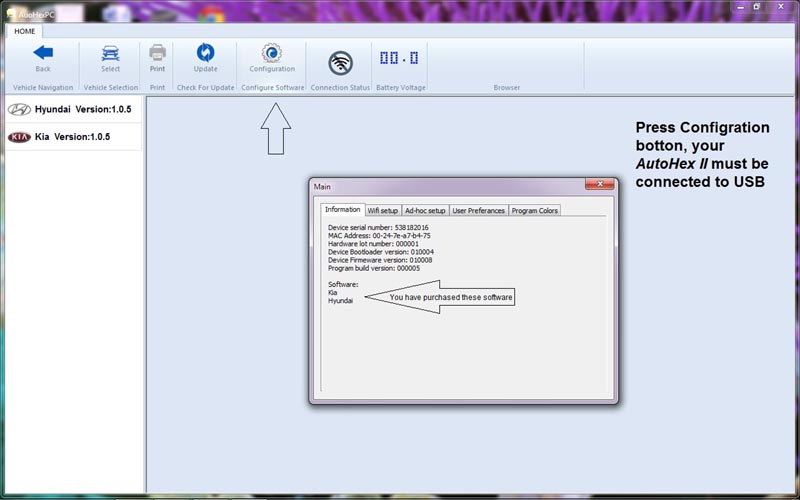Click the Connection Status group label

tap(340, 88)
